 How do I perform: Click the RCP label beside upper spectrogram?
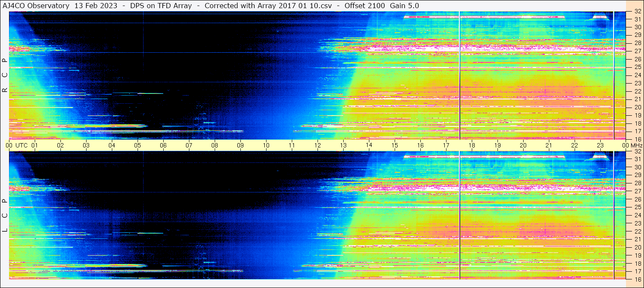point(5,75)
